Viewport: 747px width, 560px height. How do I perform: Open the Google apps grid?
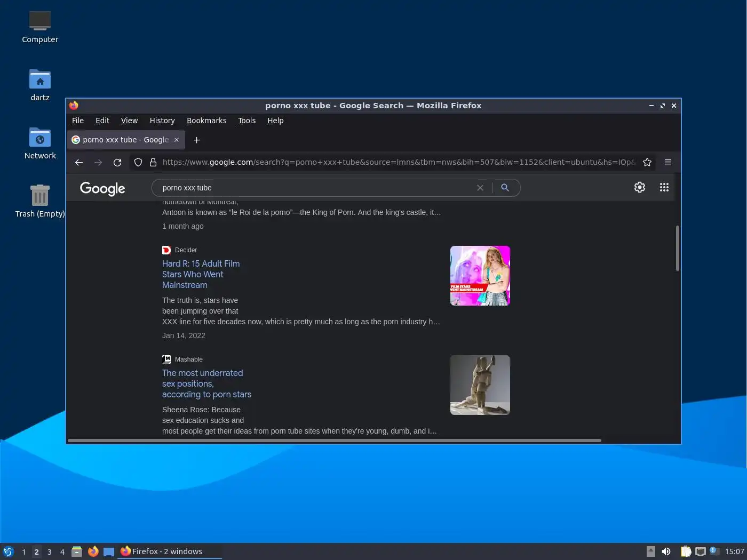click(x=664, y=187)
